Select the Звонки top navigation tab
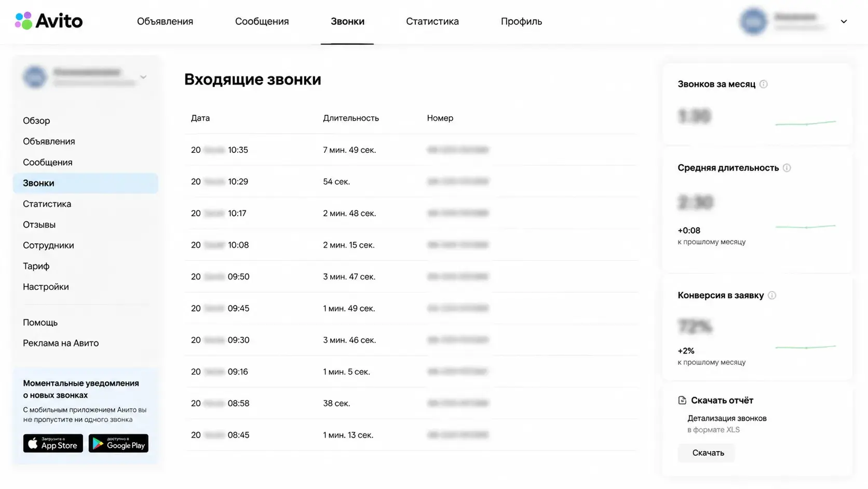Screen dimensions: 868x489 pos(347,21)
